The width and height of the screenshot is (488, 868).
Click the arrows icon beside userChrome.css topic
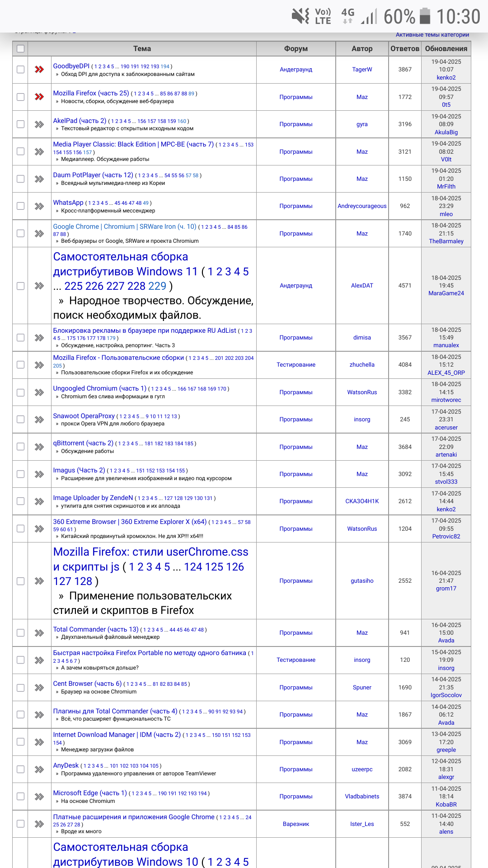tap(39, 581)
